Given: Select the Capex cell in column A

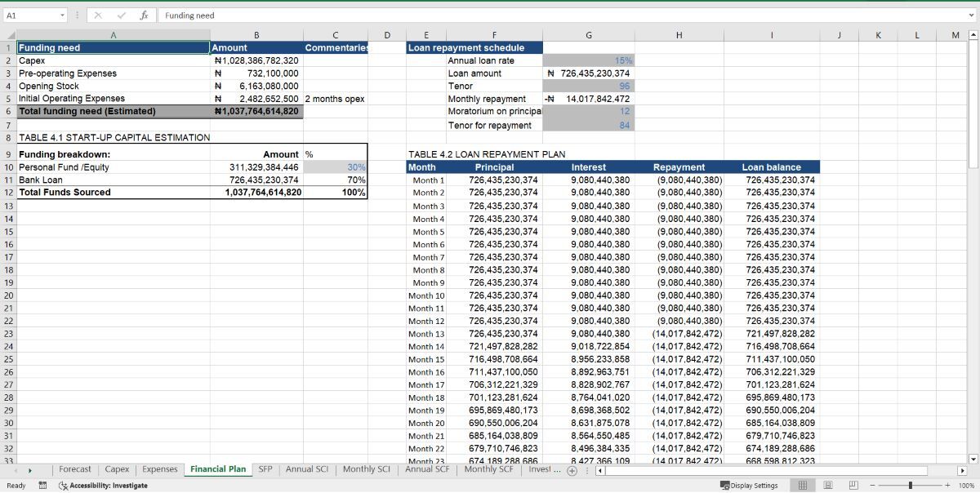Looking at the screenshot, I should coord(113,60).
